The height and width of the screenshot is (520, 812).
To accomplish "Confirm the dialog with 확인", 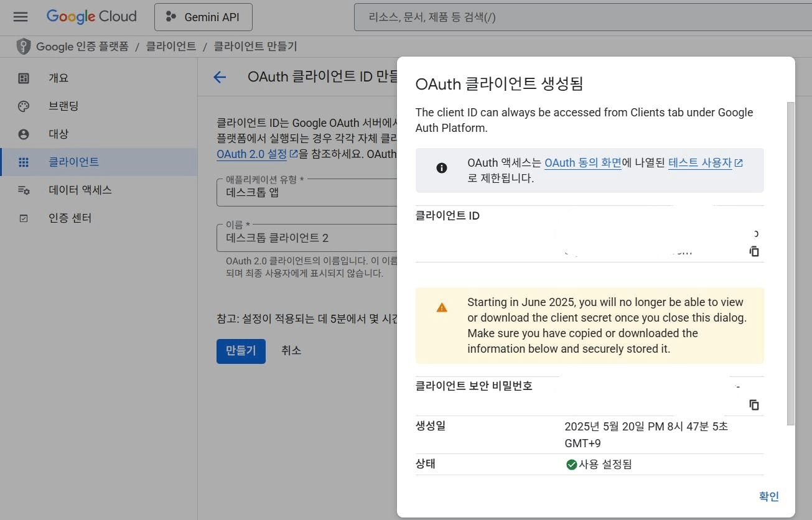I will (x=769, y=496).
